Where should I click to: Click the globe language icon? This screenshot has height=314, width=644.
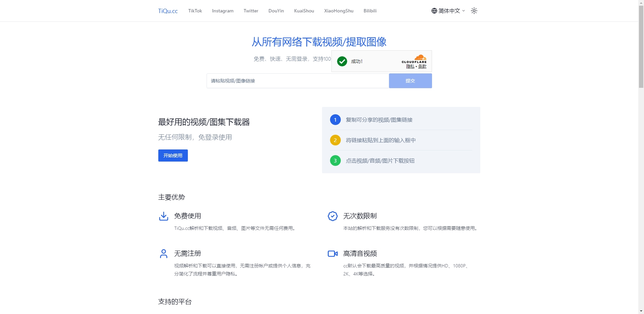coord(434,11)
